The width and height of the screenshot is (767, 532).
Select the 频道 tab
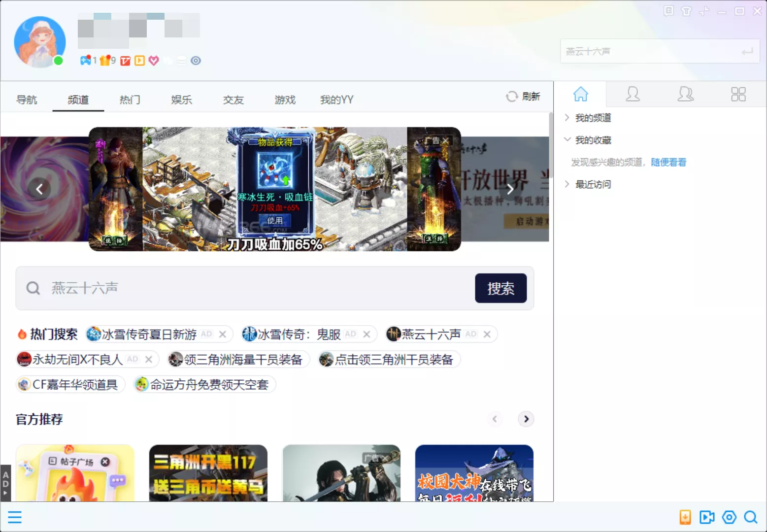tap(78, 100)
